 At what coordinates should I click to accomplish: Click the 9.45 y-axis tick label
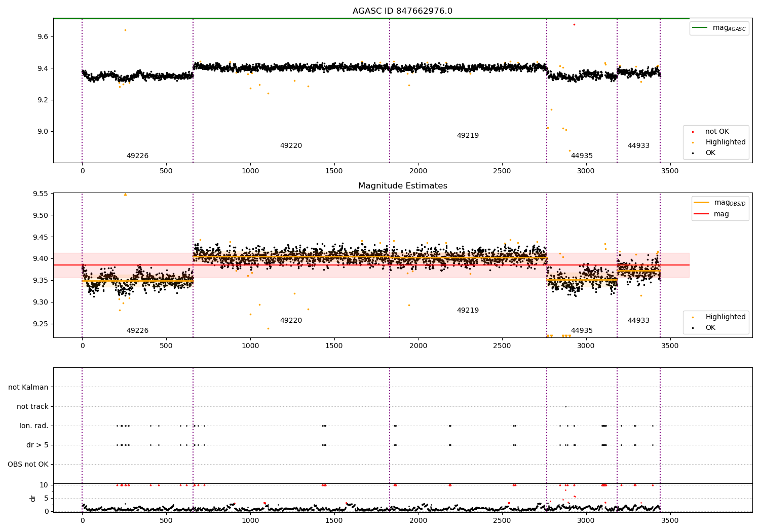pos(41,238)
